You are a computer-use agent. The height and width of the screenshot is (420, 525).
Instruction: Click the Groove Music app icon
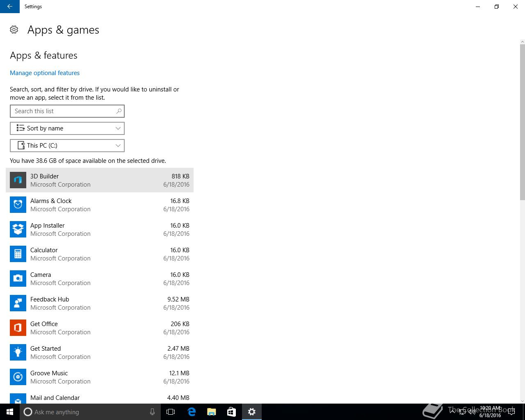18,377
